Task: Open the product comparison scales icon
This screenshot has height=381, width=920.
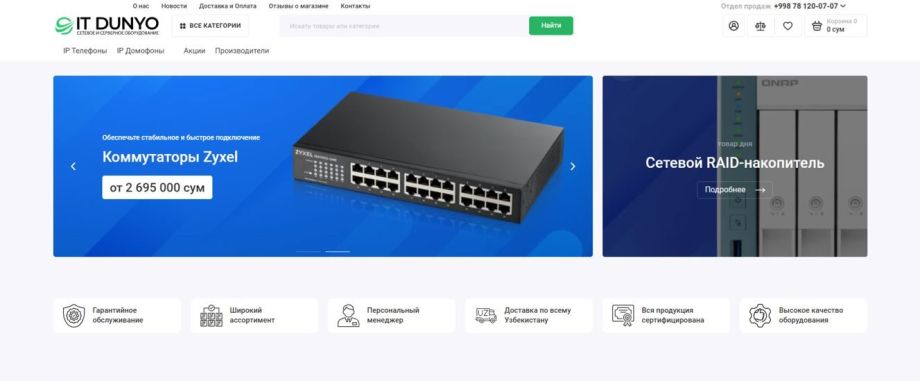Action: [x=760, y=26]
